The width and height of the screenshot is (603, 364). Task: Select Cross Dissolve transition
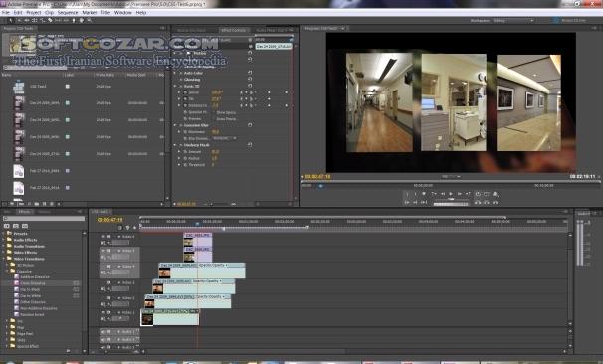click(x=33, y=283)
